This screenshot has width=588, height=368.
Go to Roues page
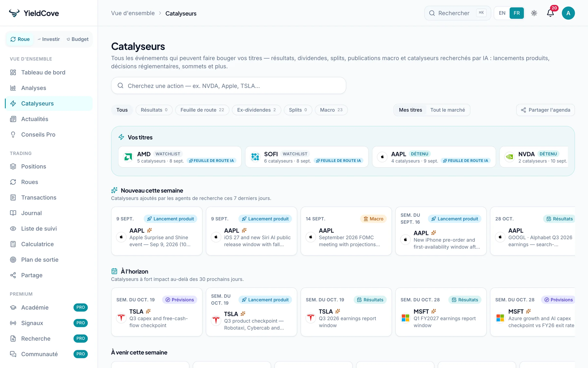49,182
